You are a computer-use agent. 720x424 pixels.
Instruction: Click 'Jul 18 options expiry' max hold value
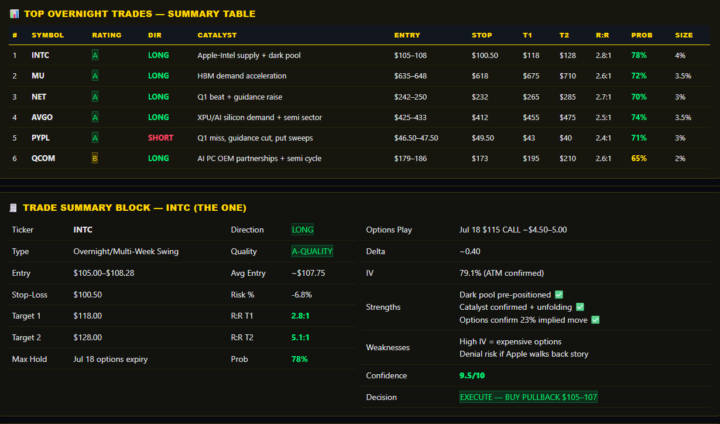pos(111,359)
